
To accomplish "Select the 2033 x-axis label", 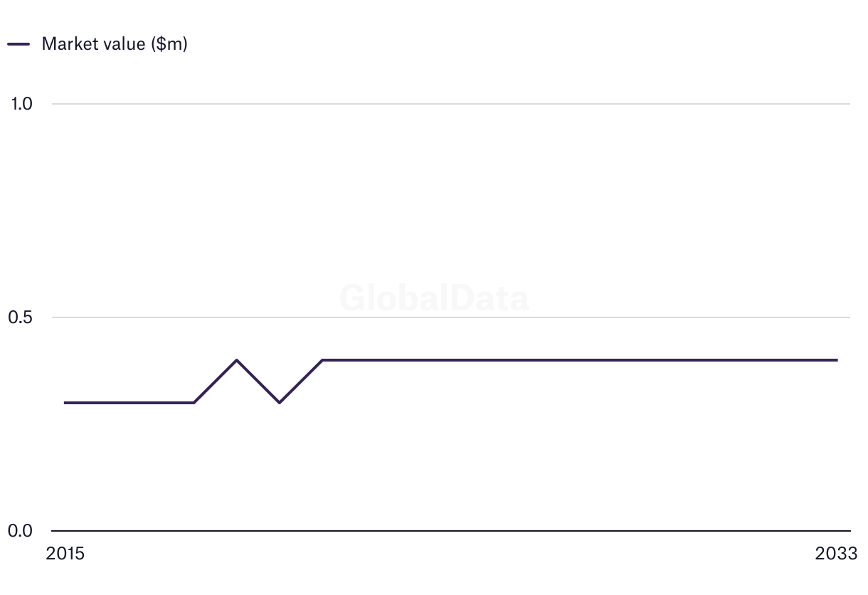I will click(x=837, y=554).
